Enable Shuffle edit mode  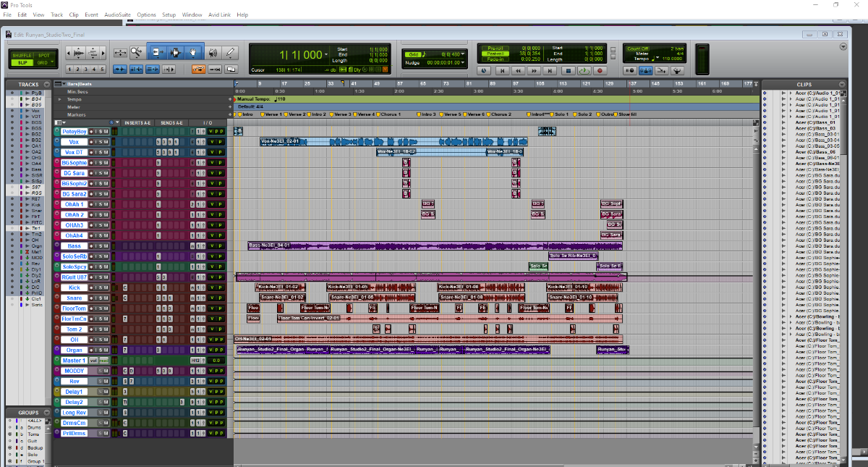click(x=22, y=56)
